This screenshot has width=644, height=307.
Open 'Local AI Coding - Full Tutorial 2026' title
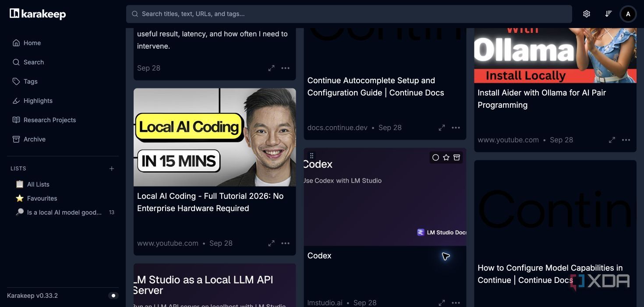pos(210,202)
